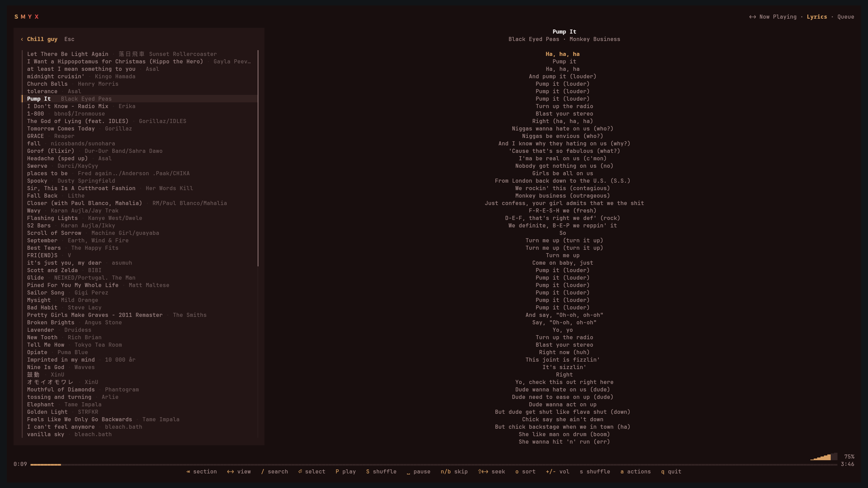The height and width of the screenshot is (488, 868).
Task: Select Lavender by Druidess
Action: 140,330
